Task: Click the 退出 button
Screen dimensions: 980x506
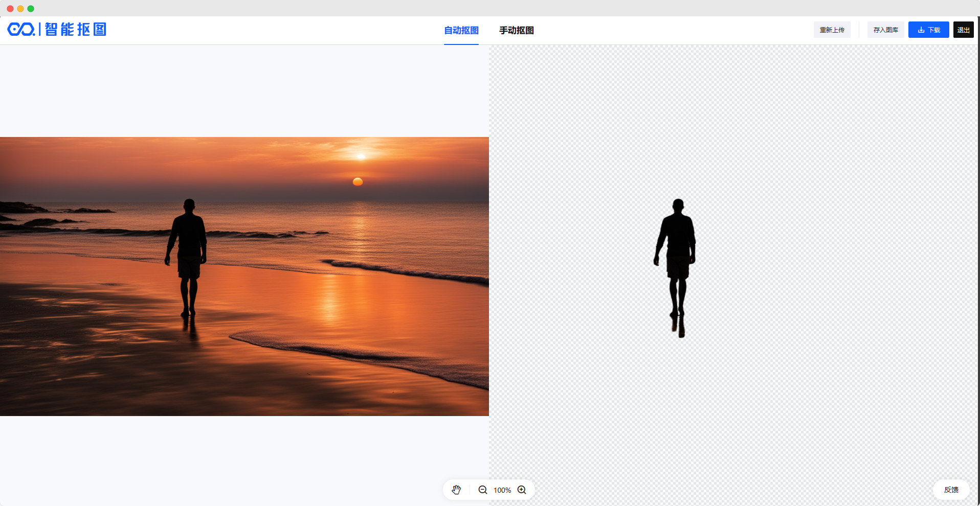Action: point(964,30)
